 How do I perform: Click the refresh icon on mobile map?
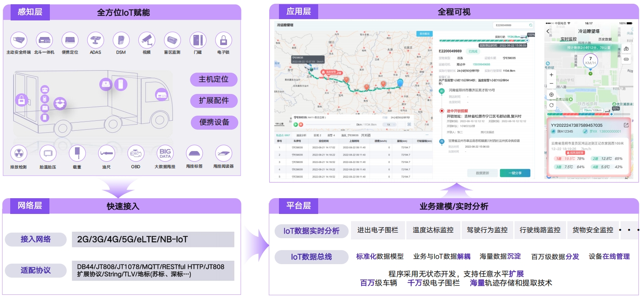552,105
